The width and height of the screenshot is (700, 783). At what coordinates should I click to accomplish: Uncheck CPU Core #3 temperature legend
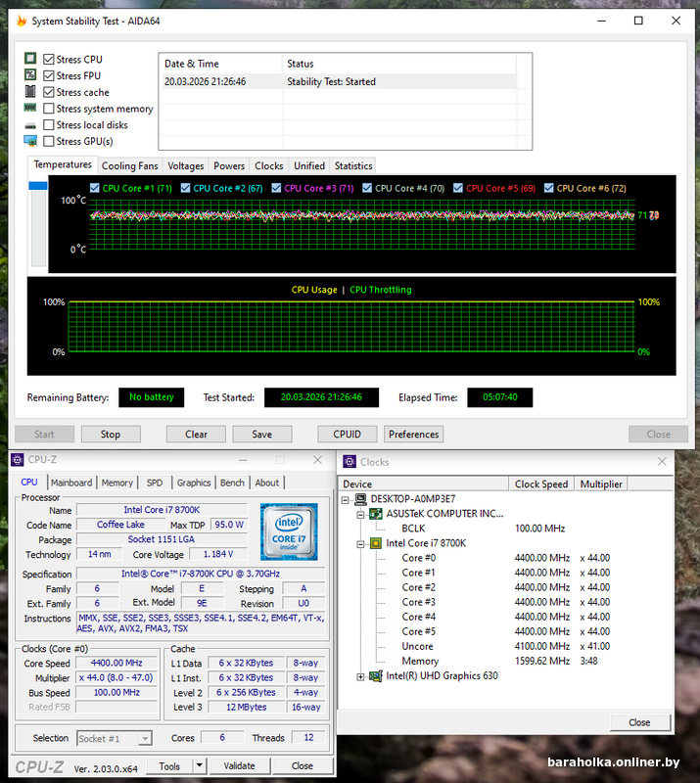pos(277,188)
